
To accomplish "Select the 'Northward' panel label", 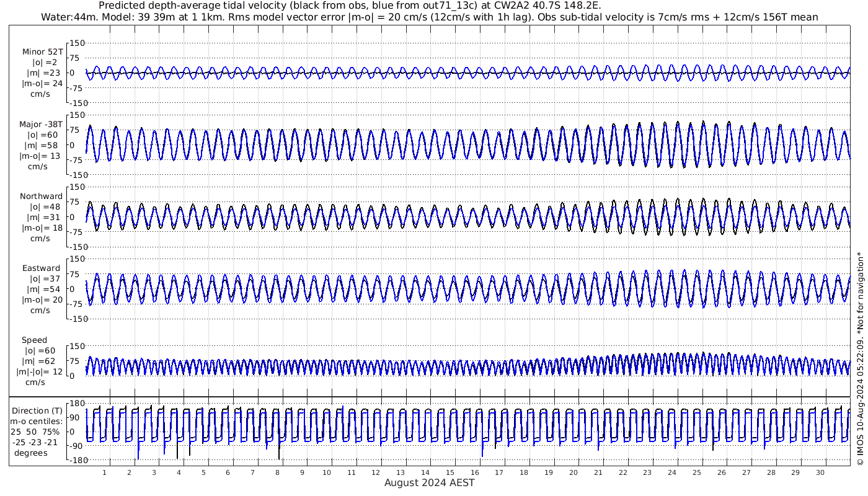I will coord(41,197).
